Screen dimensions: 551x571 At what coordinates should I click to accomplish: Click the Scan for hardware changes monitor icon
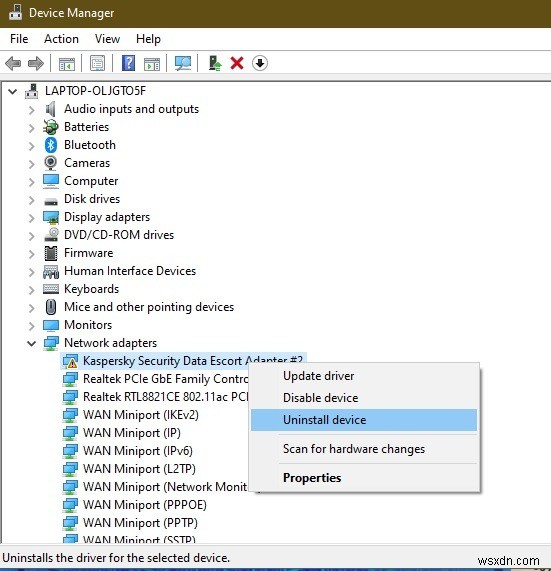183,63
